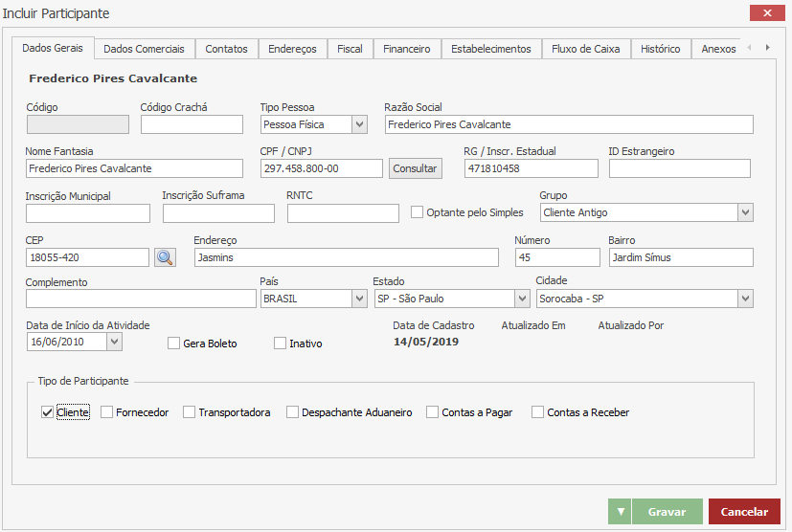This screenshot has height=532, width=792.
Task: Close the Incluir Participante window
Action: tap(766, 13)
